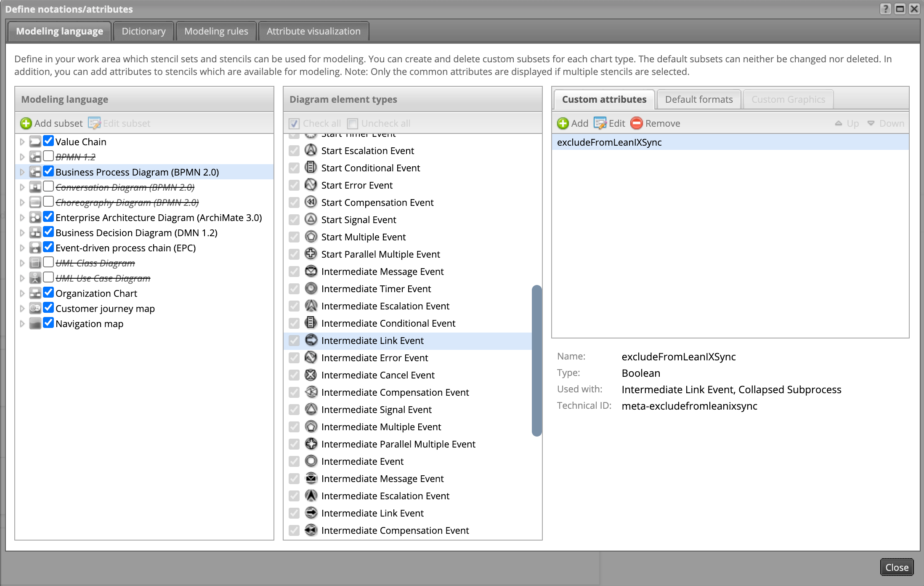This screenshot has width=924, height=586.
Task: Click the Start Escalation Event icon
Action: coord(311,150)
